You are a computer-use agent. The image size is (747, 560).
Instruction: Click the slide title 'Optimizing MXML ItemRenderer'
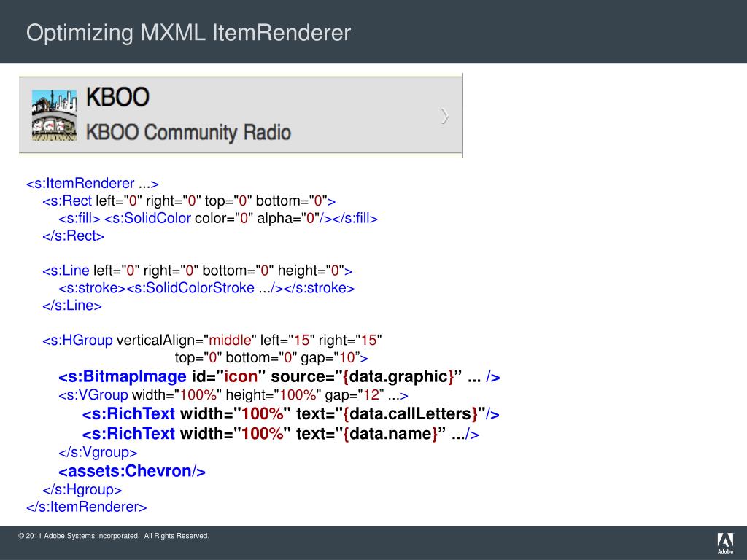pyautogui.click(x=188, y=32)
